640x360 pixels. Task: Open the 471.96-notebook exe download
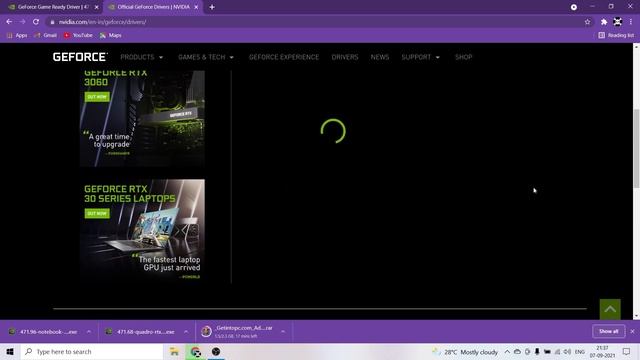click(x=43, y=332)
